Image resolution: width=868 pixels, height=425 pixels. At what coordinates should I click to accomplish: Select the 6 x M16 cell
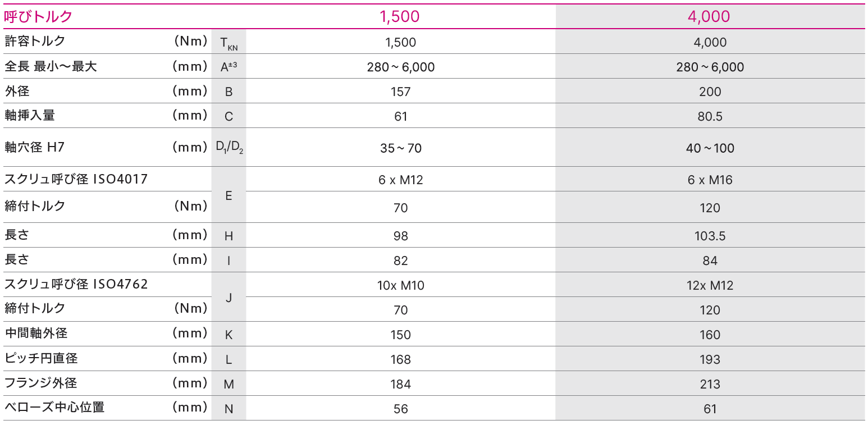(710, 180)
